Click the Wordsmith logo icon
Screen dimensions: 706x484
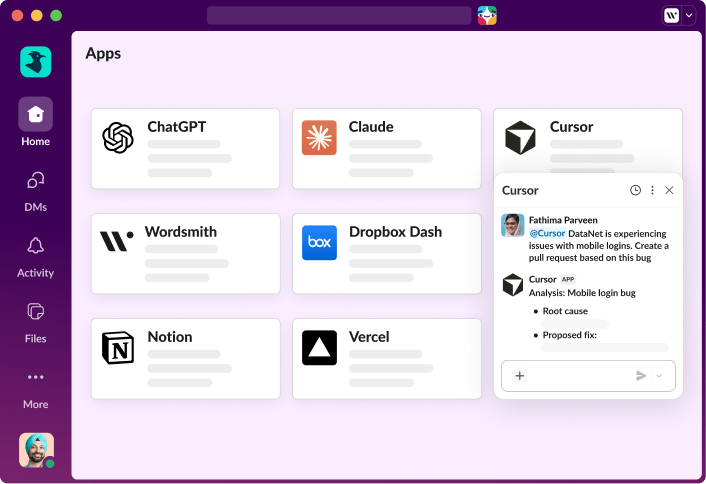point(117,241)
